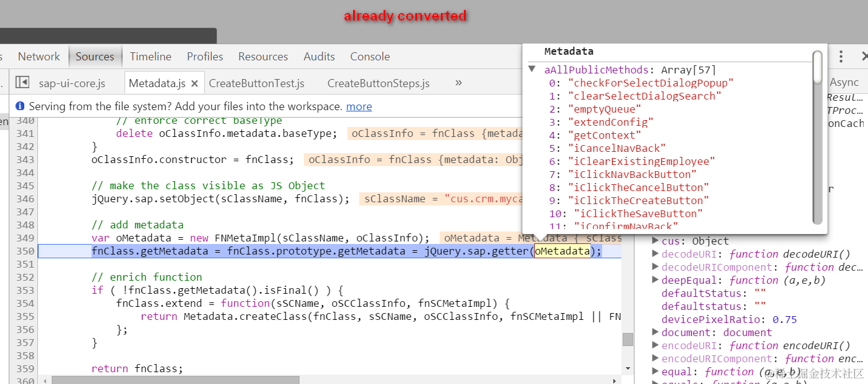
Task: Expand the document scope entry
Action: (656, 332)
